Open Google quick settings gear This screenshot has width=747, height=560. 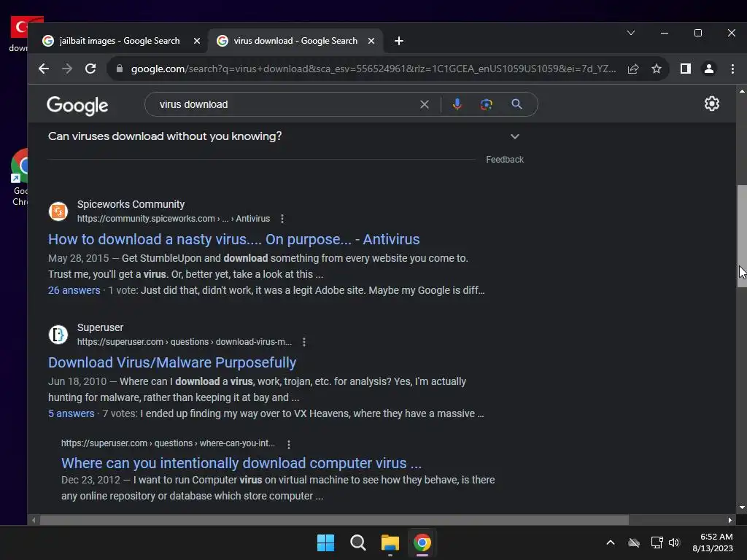pos(712,104)
